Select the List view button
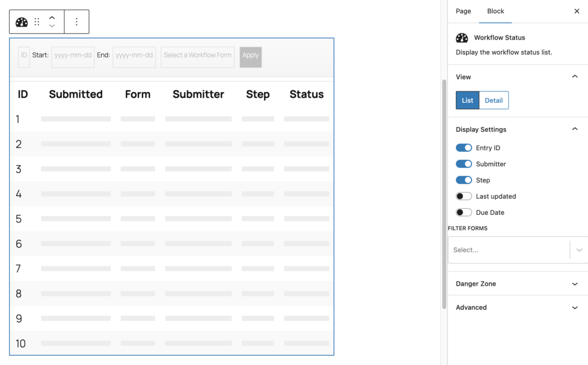Image resolution: width=588 pixels, height=365 pixels. click(x=467, y=100)
